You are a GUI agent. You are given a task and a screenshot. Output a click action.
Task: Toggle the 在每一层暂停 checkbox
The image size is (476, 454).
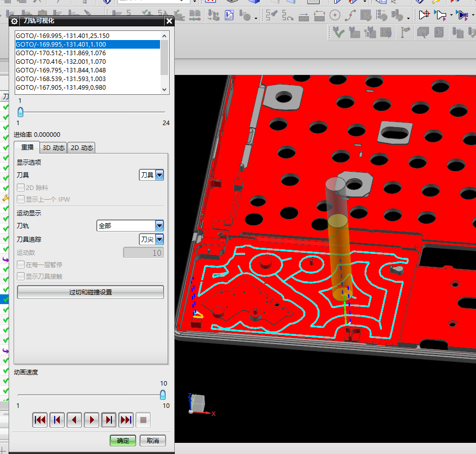(21, 264)
